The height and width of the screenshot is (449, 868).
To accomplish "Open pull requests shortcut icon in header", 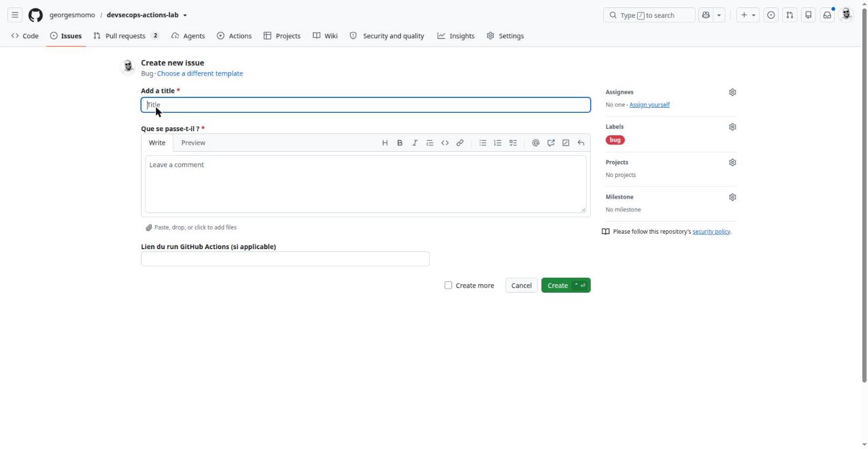I will coord(790,15).
